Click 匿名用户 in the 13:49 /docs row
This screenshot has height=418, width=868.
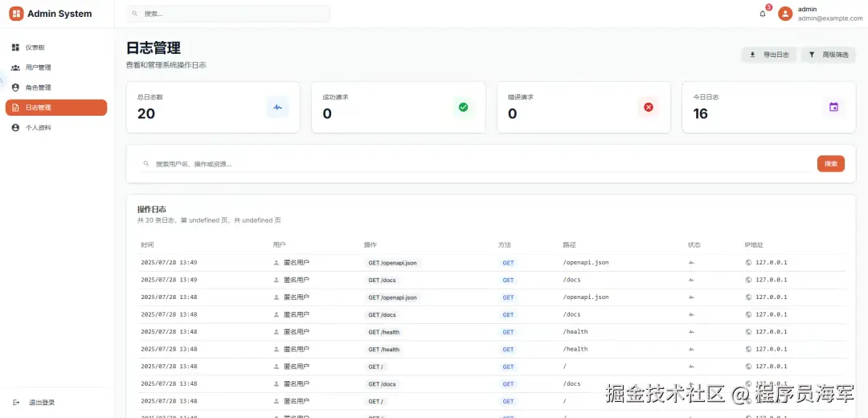pyautogui.click(x=297, y=281)
